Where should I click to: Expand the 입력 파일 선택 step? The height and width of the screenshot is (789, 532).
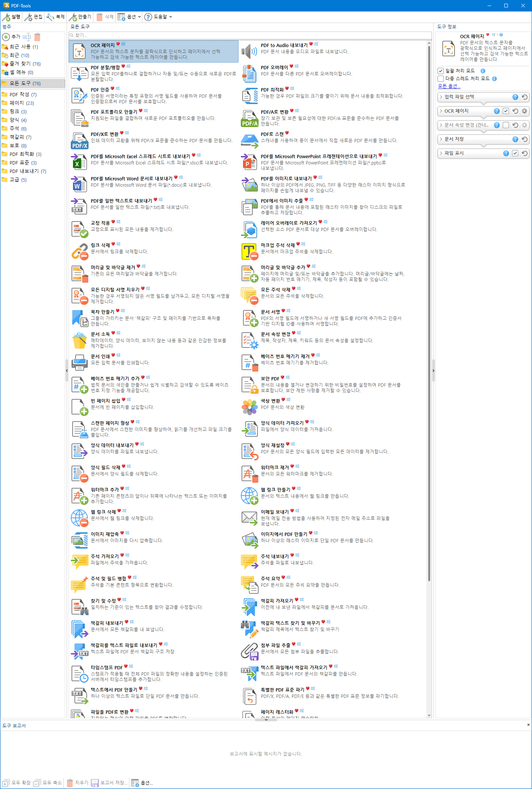[441, 97]
